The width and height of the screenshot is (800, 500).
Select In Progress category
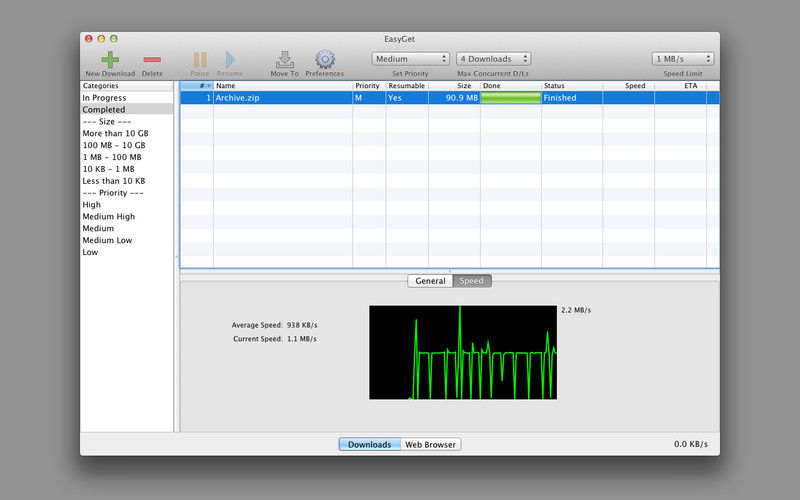pos(127,97)
